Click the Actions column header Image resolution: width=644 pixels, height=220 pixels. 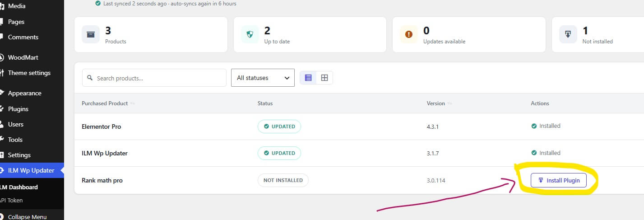coord(540,103)
